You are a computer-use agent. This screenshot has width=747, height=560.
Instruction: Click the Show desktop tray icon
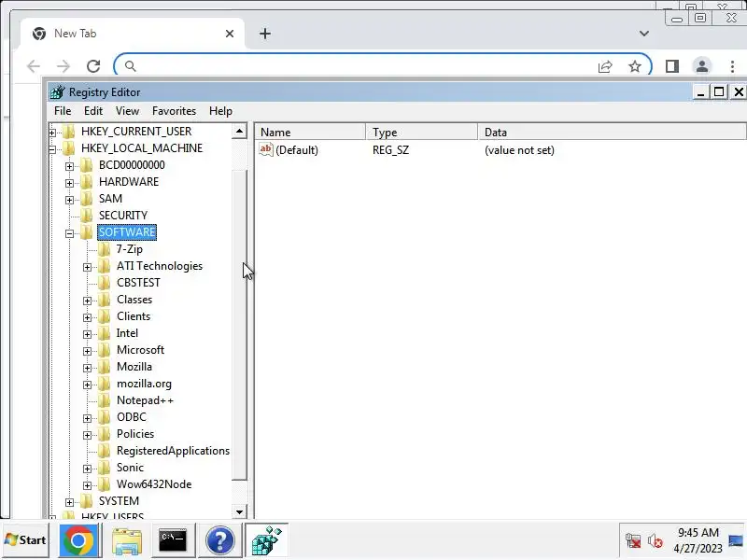click(736, 541)
